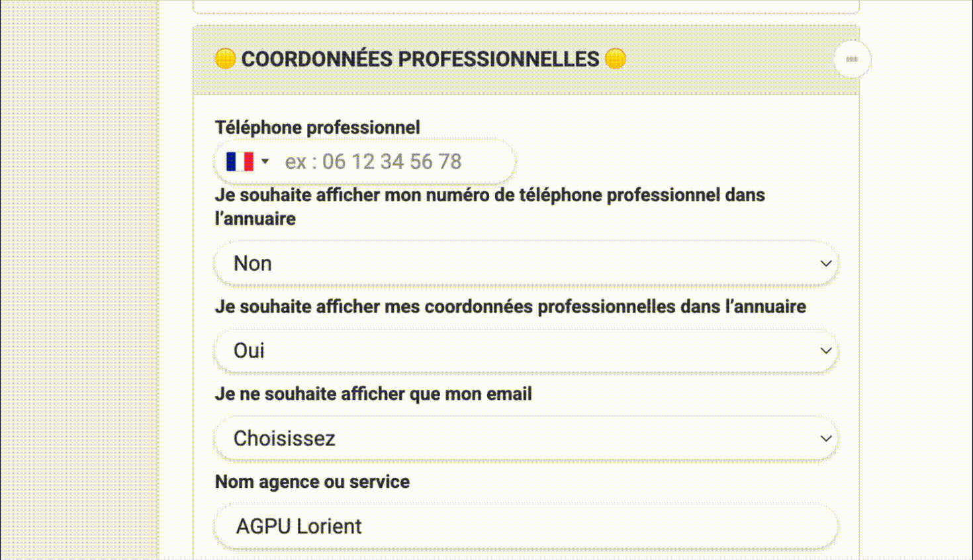
Task: Open the coordonnées display dropdown showing Oui
Action: 516,351
